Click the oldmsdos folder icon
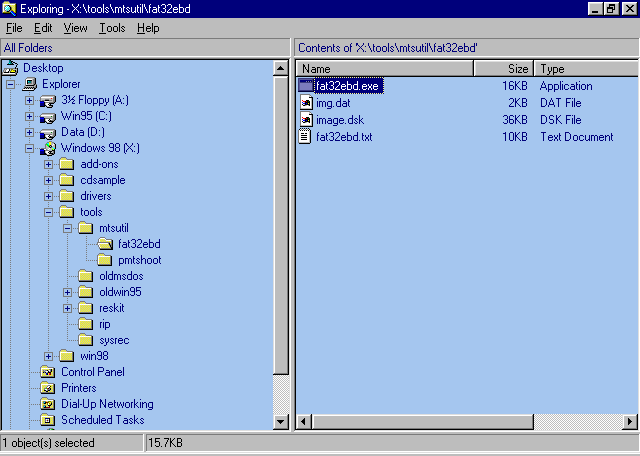 pos(85,276)
